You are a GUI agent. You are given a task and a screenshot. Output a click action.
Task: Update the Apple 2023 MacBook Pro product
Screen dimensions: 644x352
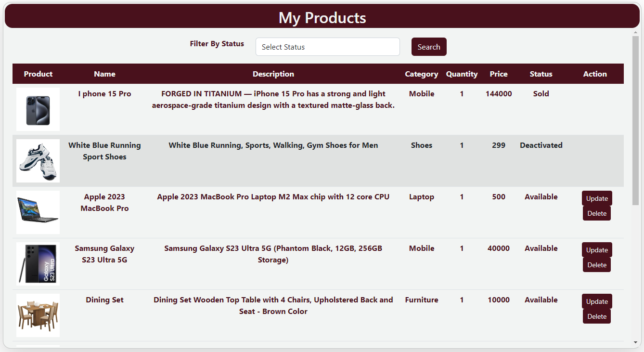[x=597, y=198]
